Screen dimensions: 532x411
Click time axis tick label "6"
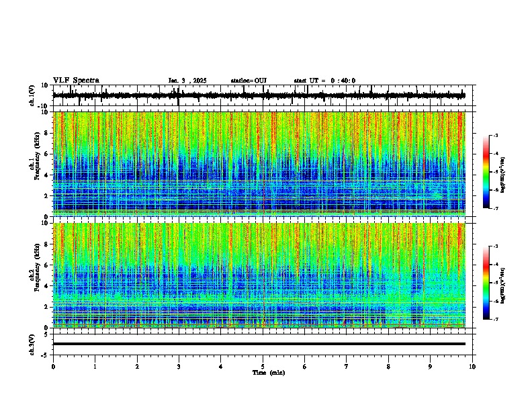point(305,367)
